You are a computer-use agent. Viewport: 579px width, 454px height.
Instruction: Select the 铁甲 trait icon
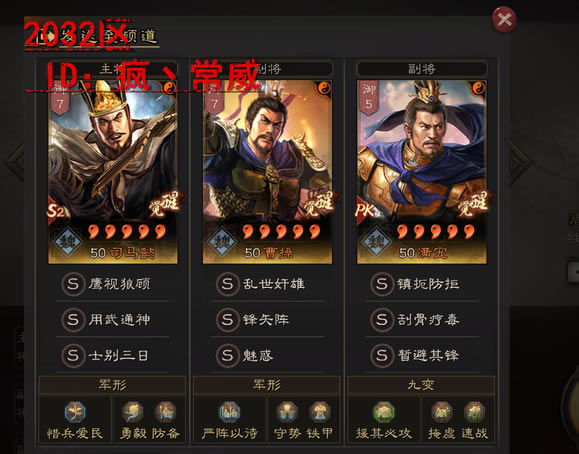pyautogui.click(x=320, y=412)
